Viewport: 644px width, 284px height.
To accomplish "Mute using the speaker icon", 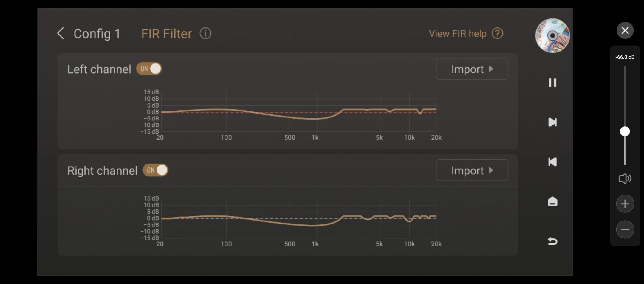I will pyautogui.click(x=625, y=179).
